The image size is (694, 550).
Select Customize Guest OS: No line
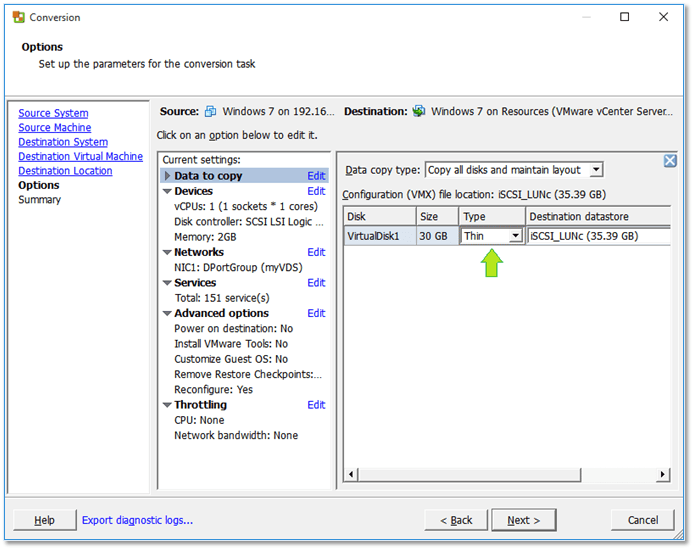pos(231,359)
